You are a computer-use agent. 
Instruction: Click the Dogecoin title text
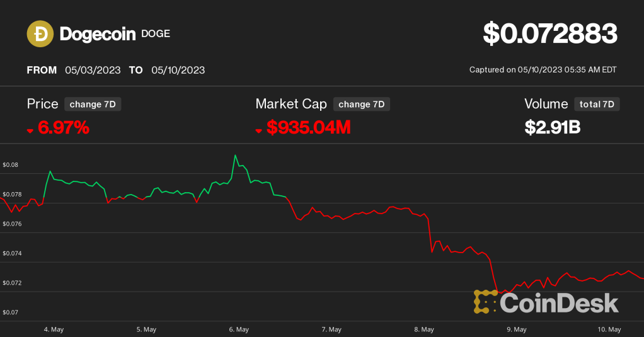(98, 34)
